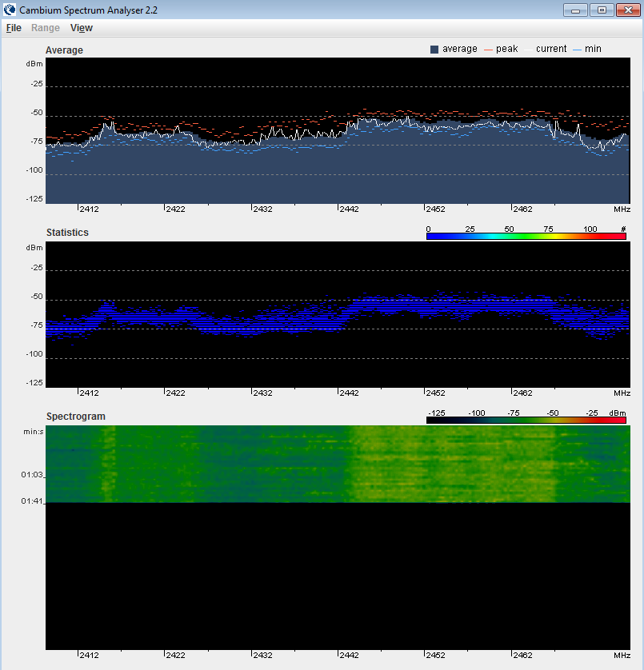Image resolution: width=644 pixels, height=670 pixels.
Task: Click the red peak legend marker
Action: tap(486, 50)
